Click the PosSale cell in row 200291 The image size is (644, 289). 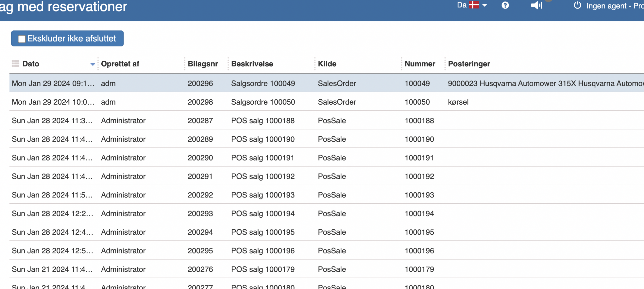tap(332, 176)
